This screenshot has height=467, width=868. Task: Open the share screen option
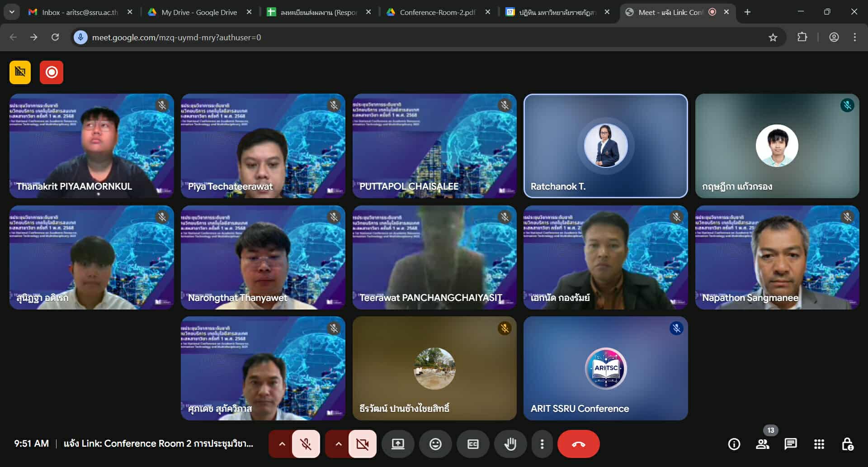[398, 444]
